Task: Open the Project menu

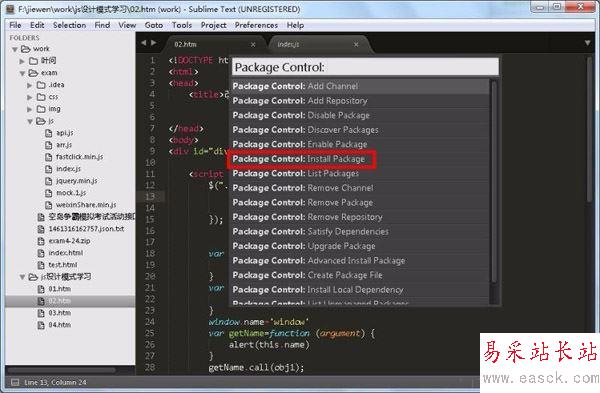Action: click(x=214, y=25)
